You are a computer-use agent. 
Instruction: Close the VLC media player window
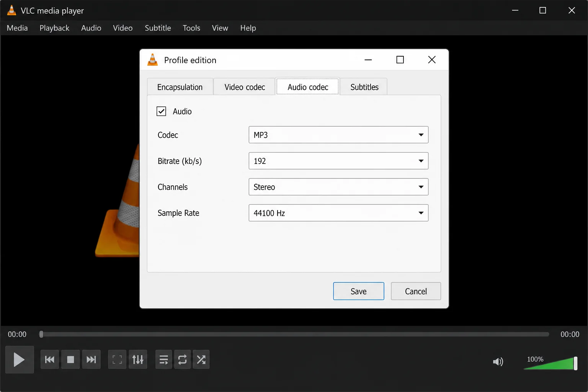coord(572,10)
